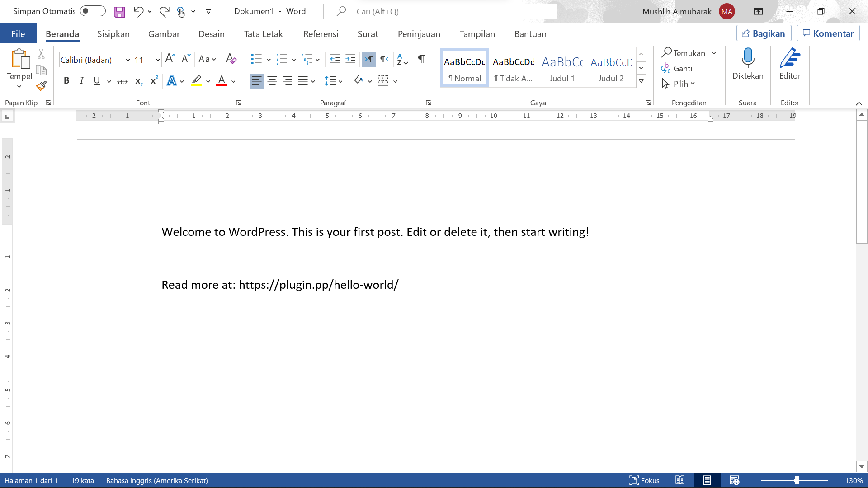
Task: Click the Format Painter brush icon
Action: pyautogui.click(x=41, y=85)
